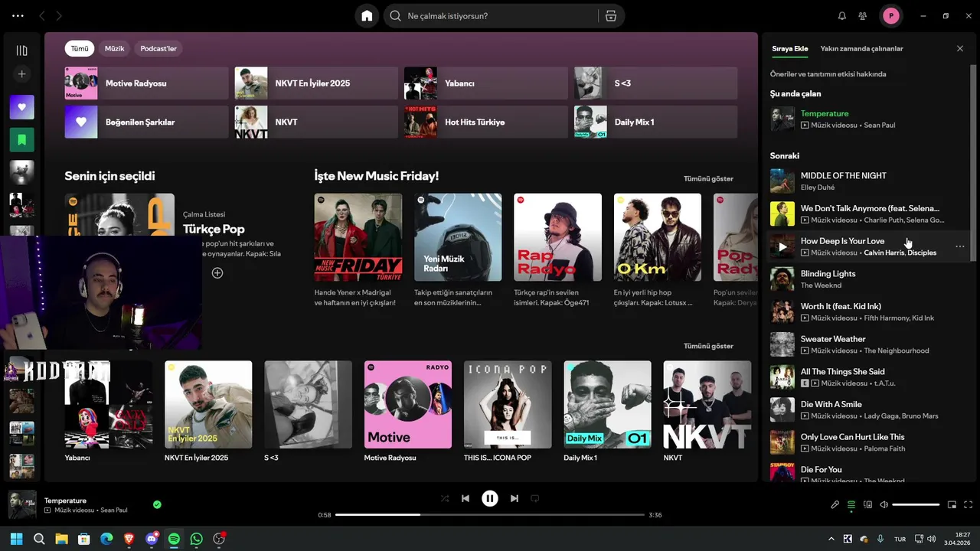The image size is (980, 551).
Task: Pause the current track
Action: 490,498
